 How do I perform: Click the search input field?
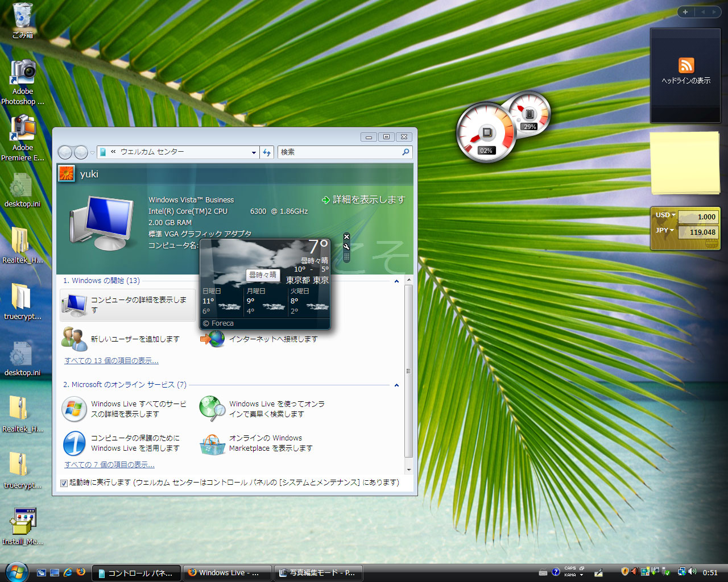click(339, 152)
